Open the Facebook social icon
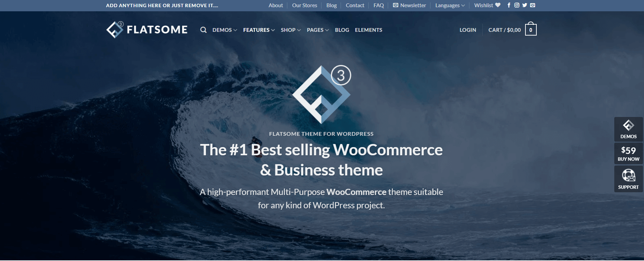 click(509, 5)
